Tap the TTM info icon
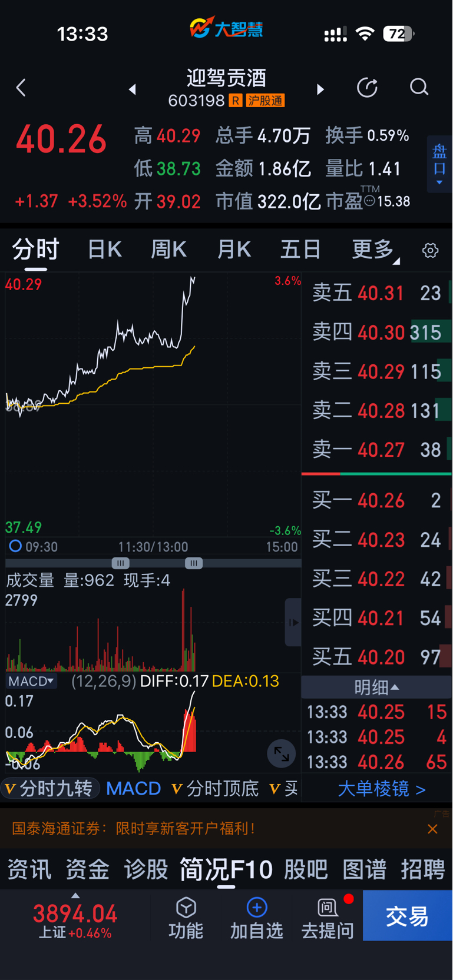 (369, 201)
